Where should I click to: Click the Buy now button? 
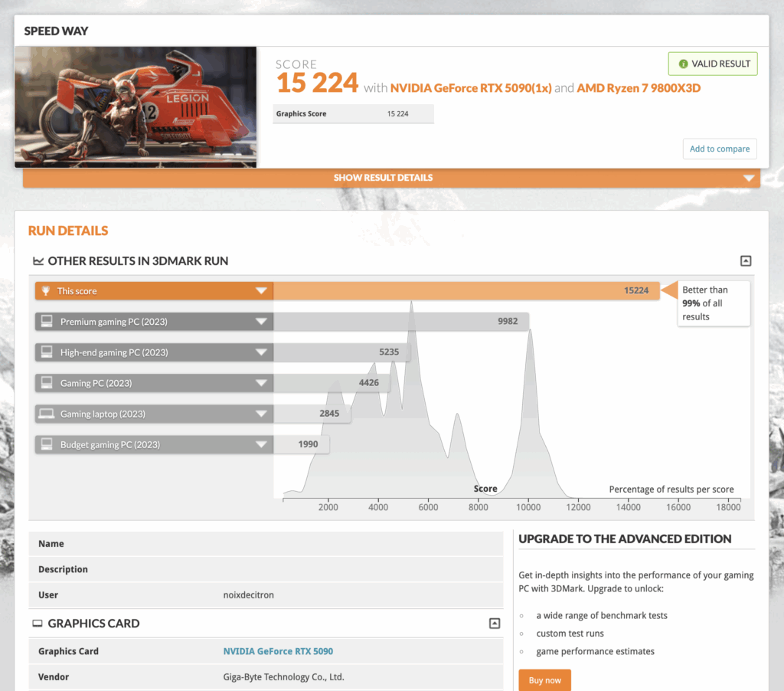(x=544, y=680)
